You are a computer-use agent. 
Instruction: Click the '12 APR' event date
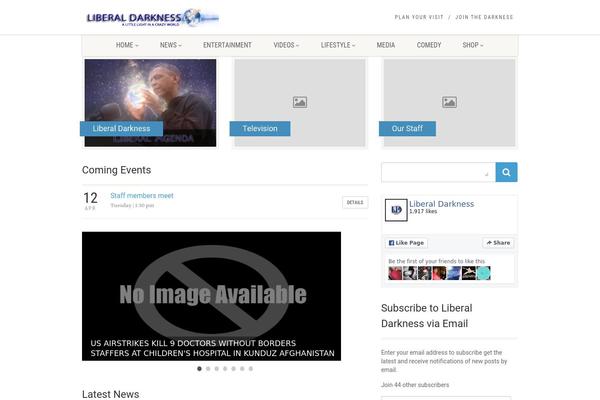pyautogui.click(x=90, y=201)
